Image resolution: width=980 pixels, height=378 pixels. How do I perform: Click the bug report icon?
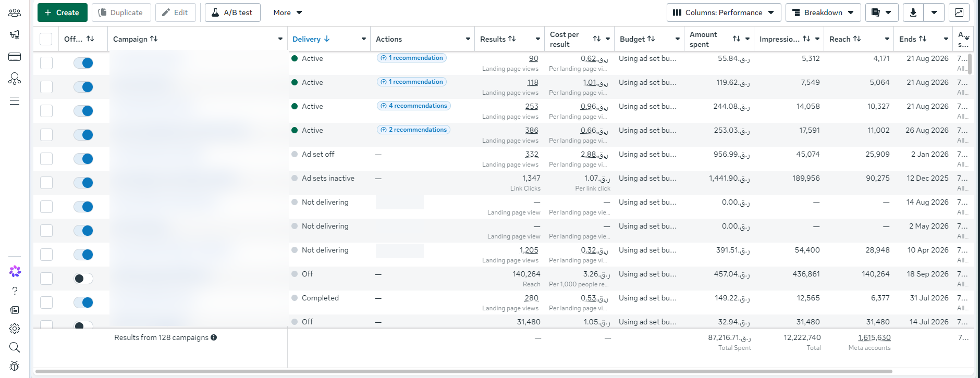tap(15, 366)
